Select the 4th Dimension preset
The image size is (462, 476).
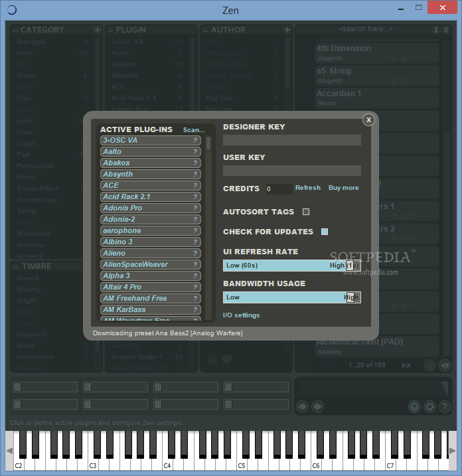click(377, 52)
